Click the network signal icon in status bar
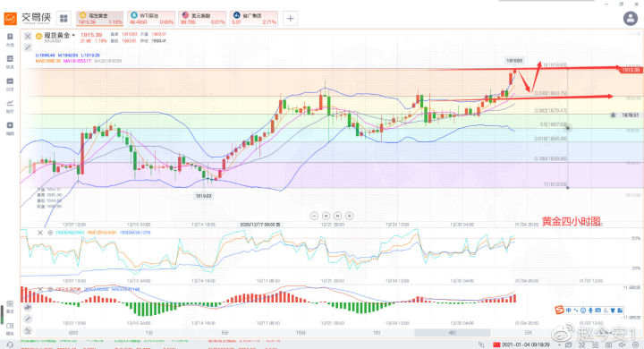 pyautogui.click(x=481, y=345)
